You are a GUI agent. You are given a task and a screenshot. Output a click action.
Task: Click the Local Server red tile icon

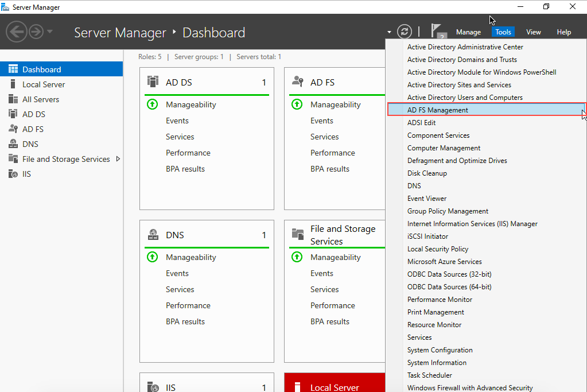point(298,387)
